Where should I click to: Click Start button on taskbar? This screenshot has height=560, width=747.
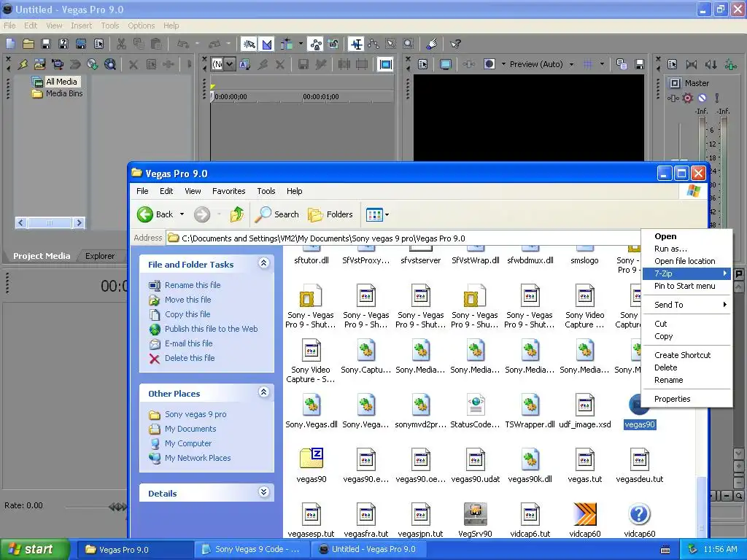(34, 550)
